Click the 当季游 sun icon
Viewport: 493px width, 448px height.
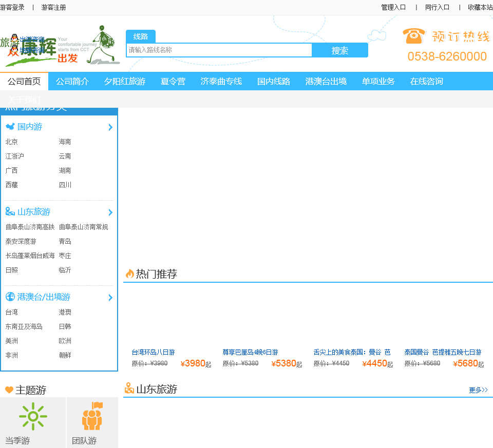coord(33,417)
